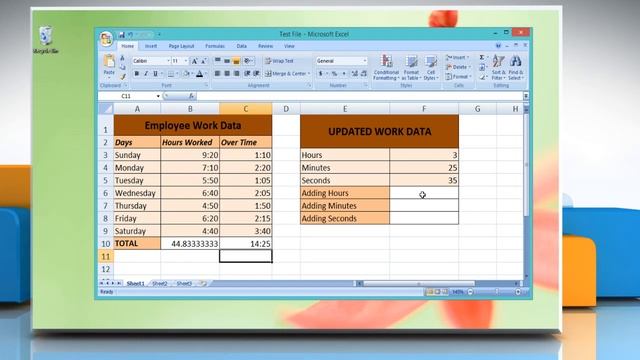Click Wrap Text
The image size is (640, 360).
pos(279,61)
